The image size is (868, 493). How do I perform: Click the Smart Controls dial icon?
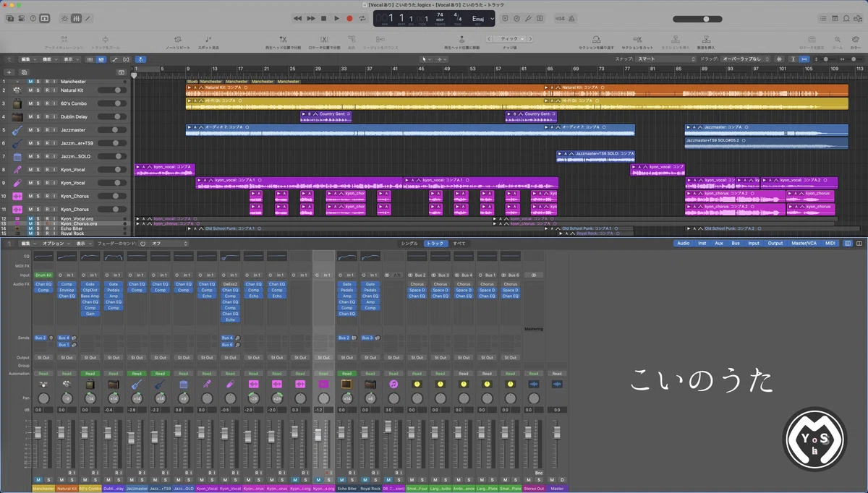point(65,18)
